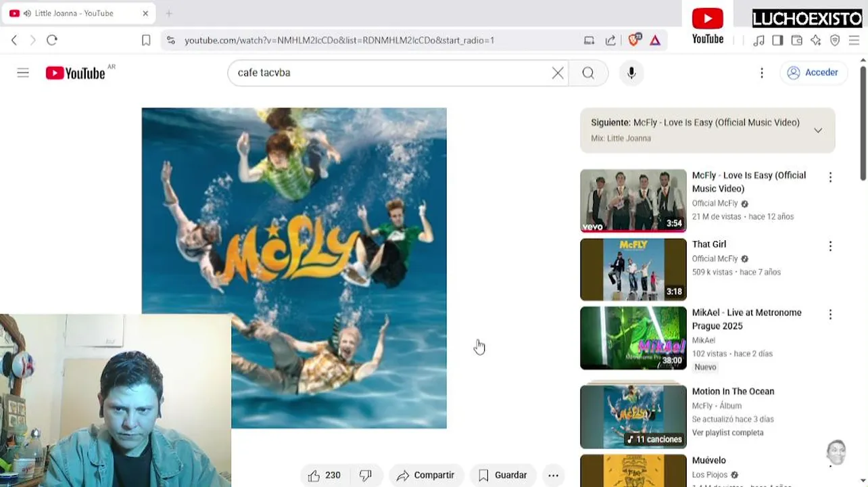Click Official McFly channel under Love Is Easy
This screenshot has height=487, width=868.
click(715, 204)
